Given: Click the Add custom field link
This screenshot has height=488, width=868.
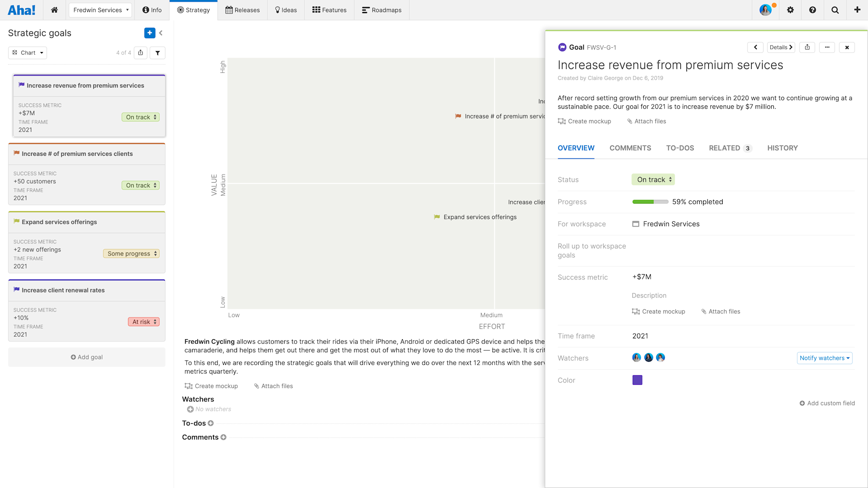Looking at the screenshot, I should [827, 403].
